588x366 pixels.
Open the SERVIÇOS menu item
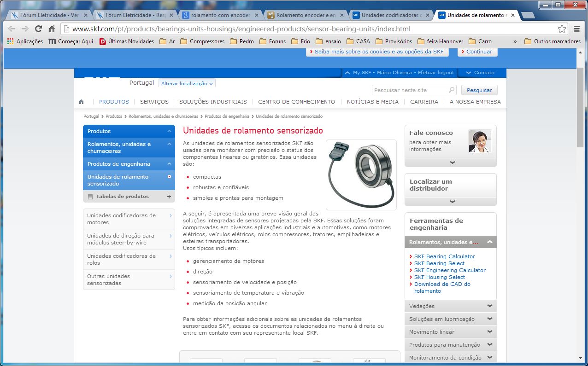(x=154, y=102)
